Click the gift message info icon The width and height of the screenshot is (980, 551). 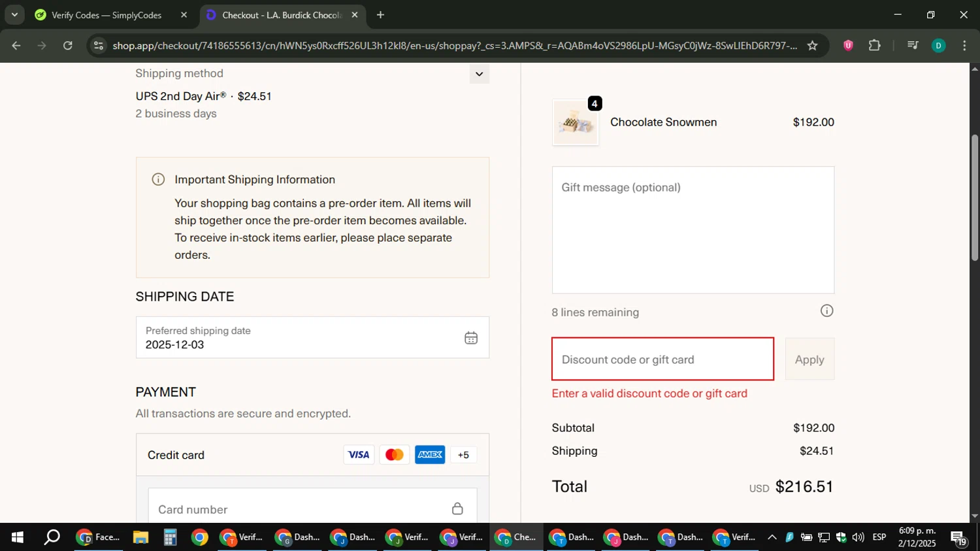pos(826,311)
